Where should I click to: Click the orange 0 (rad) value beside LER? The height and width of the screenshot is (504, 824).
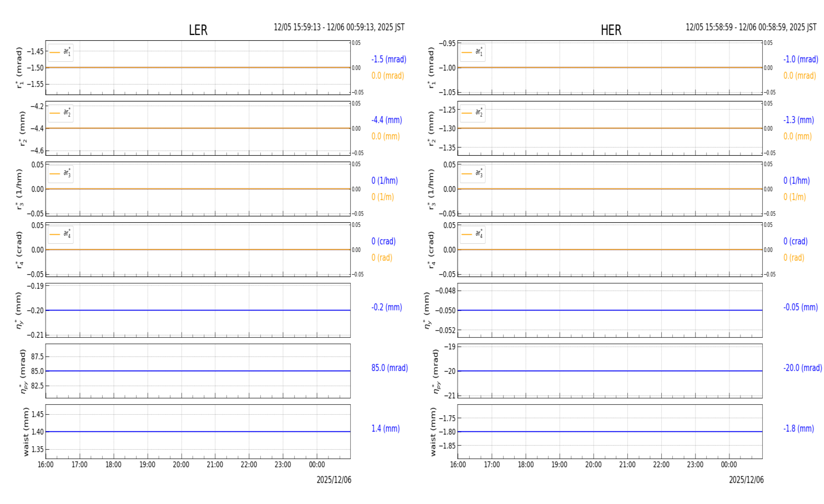point(382,258)
